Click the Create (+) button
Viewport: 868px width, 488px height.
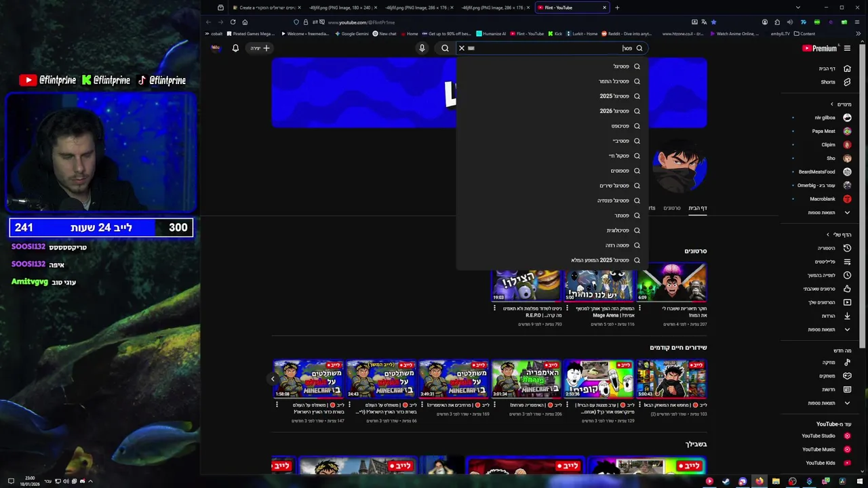(260, 48)
